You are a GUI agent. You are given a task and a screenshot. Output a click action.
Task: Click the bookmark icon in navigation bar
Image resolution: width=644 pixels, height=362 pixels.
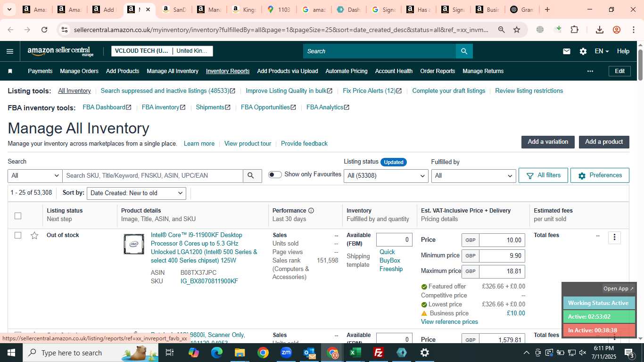10,71
